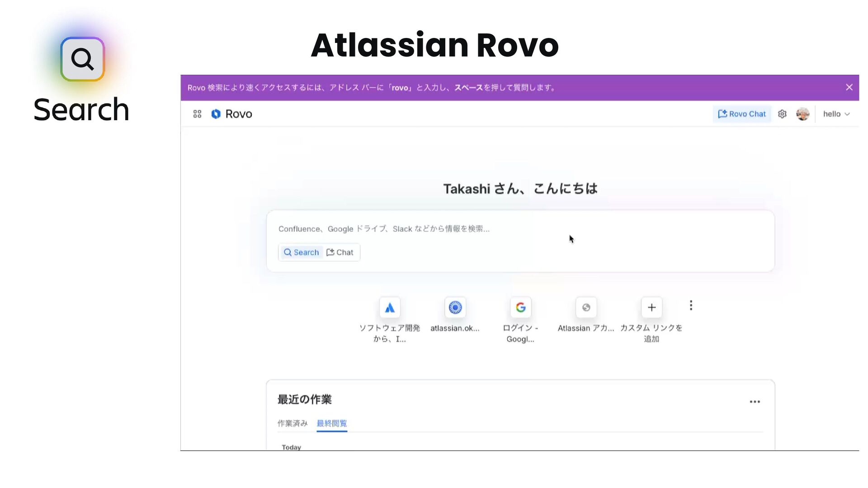Open recent work panel options menu
Viewport: 868px width, 488px height.
click(755, 401)
